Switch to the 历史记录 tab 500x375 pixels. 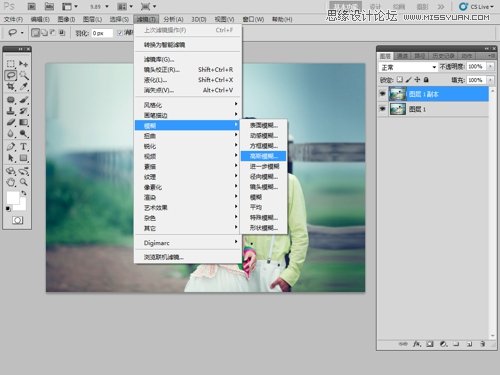pyautogui.click(x=443, y=56)
